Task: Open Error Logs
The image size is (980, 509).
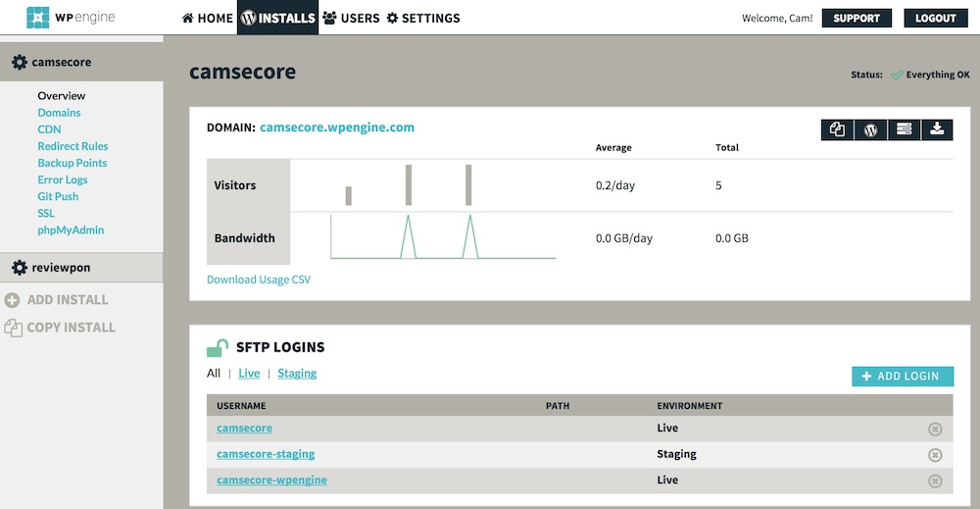Action: (x=63, y=180)
